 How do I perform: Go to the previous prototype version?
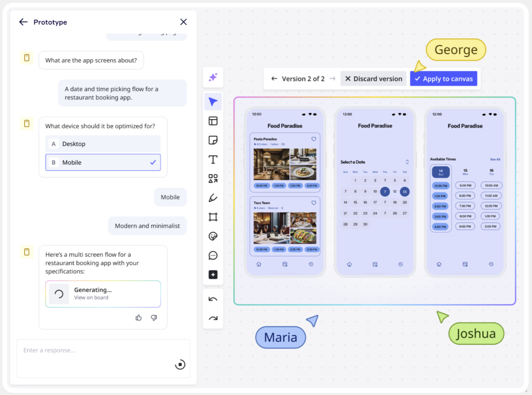click(x=274, y=79)
